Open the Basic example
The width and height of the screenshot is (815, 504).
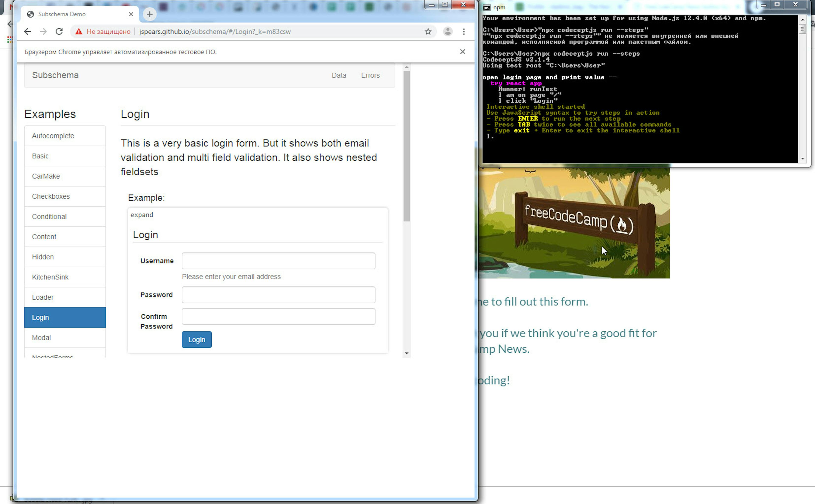click(65, 156)
